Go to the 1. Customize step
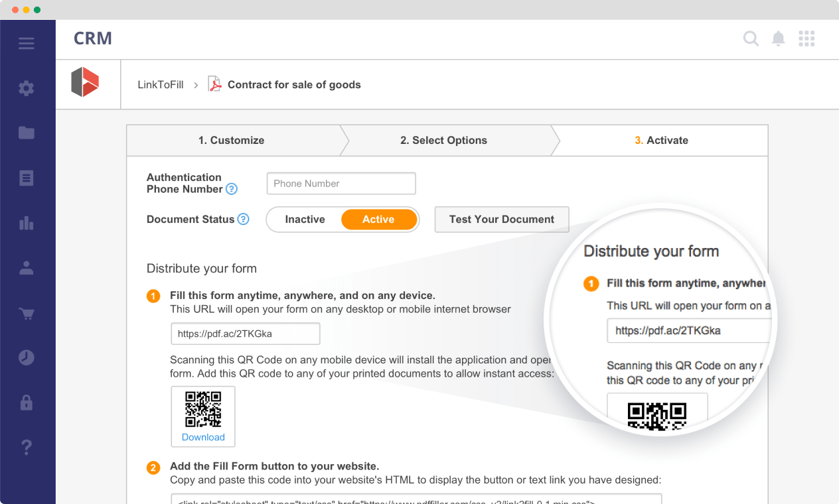The height and width of the screenshot is (504, 839). 231,141
